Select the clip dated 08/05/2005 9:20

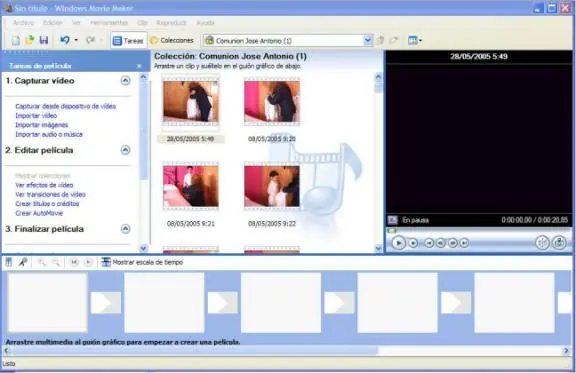click(x=272, y=101)
